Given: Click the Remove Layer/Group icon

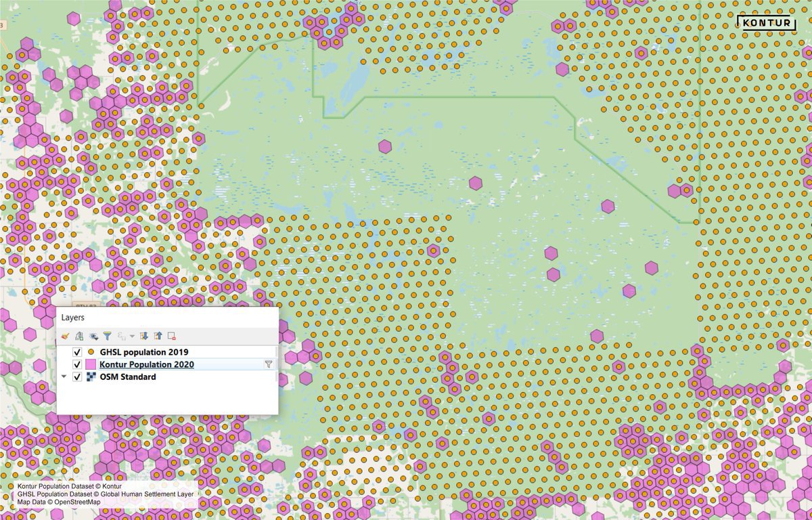Looking at the screenshot, I should pyautogui.click(x=172, y=335).
